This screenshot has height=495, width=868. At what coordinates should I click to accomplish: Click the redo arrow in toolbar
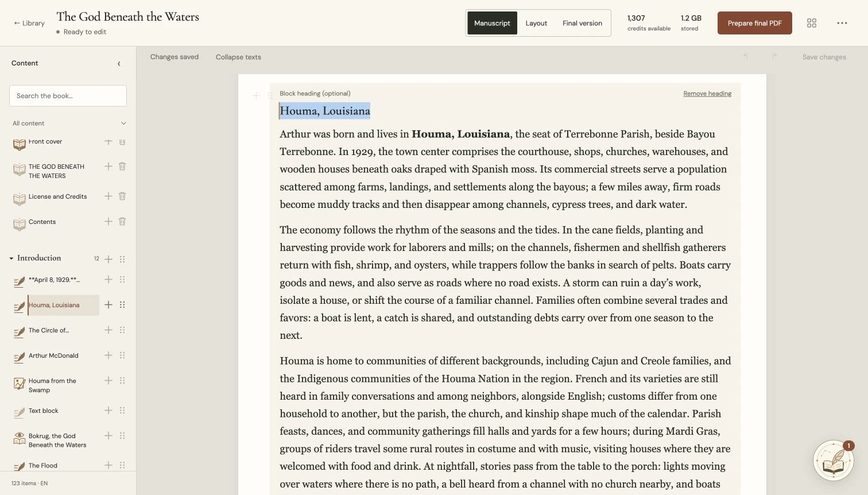tap(774, 57)
